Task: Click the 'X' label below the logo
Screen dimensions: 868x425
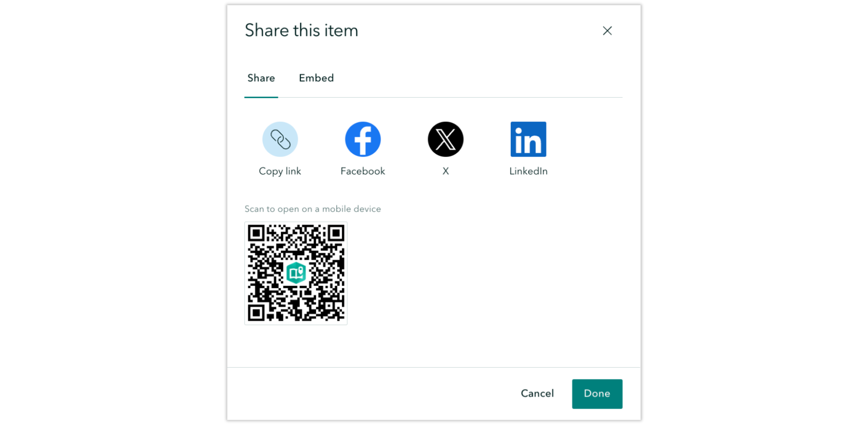Action: tap(446, 171)
